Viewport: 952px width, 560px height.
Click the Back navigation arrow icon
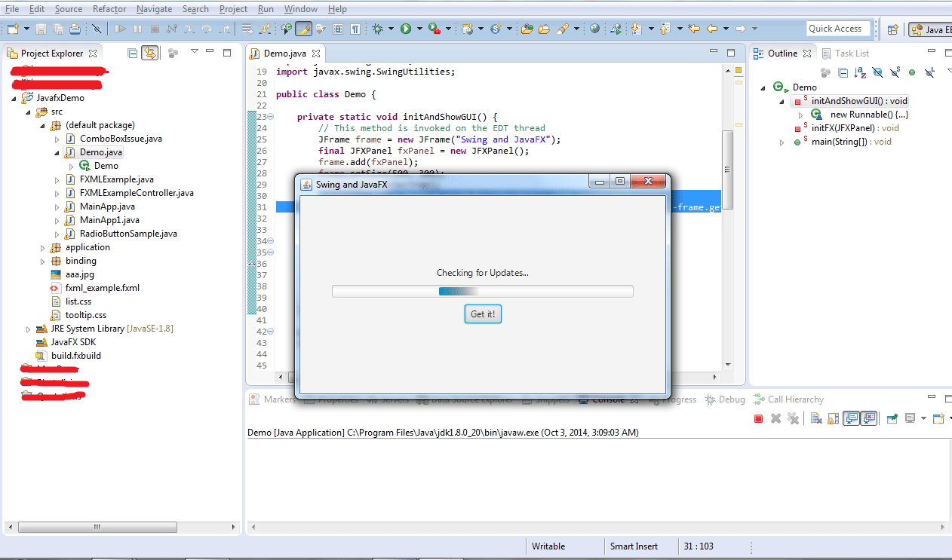(711, 29)
